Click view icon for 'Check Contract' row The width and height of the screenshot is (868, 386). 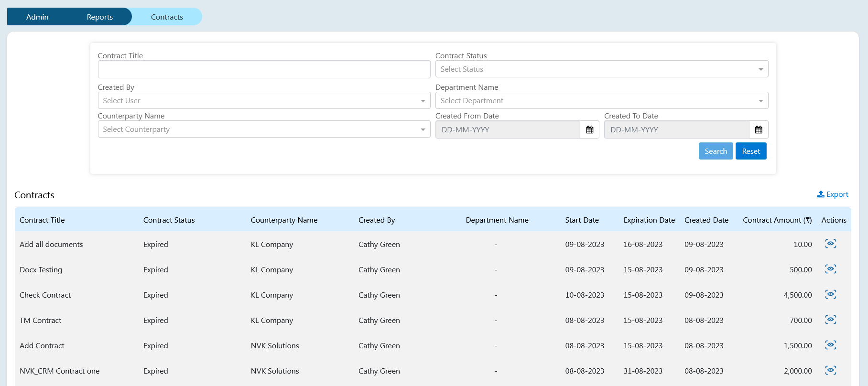[830, 295]
